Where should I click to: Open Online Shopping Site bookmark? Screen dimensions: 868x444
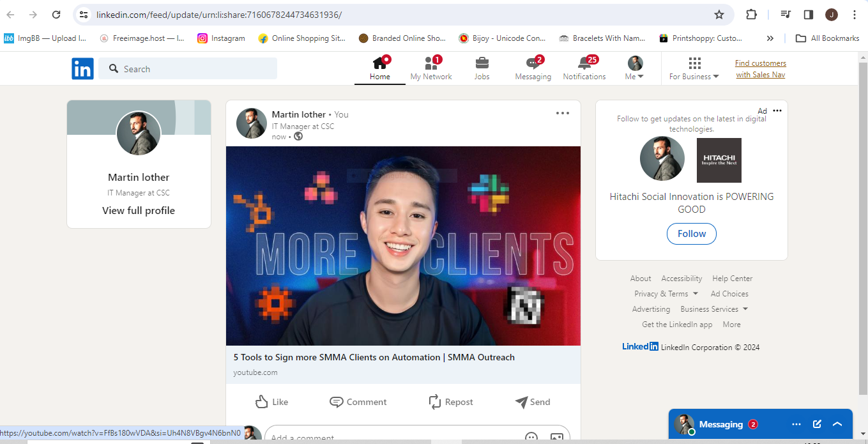coord(302,38)
